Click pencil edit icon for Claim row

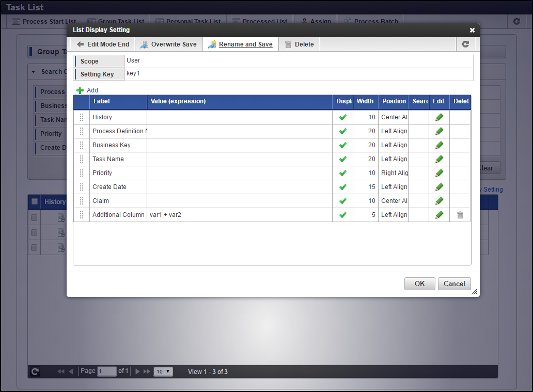pos(439,201)
